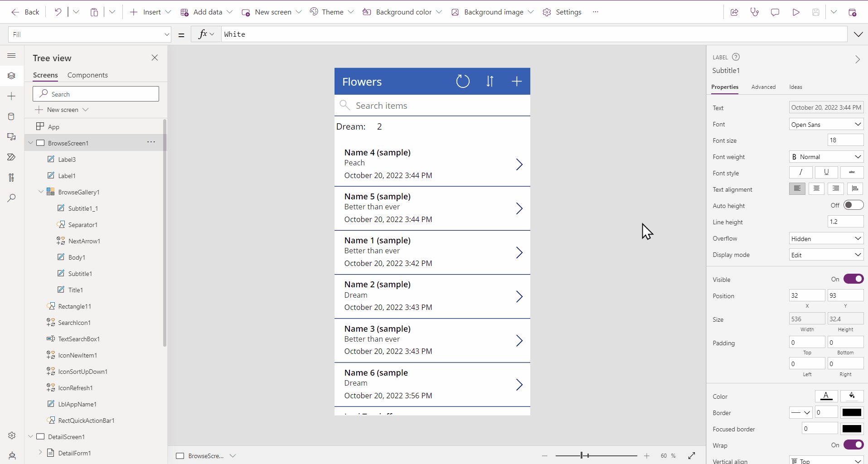
Task: Run the app preview
Action: pyautogui.click(x=796, y=12)
